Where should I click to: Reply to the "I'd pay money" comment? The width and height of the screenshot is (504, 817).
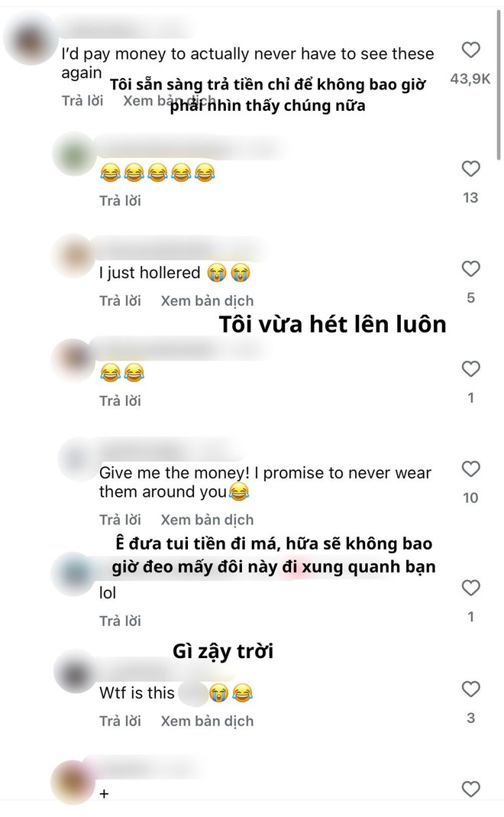[x=82, y=101]
